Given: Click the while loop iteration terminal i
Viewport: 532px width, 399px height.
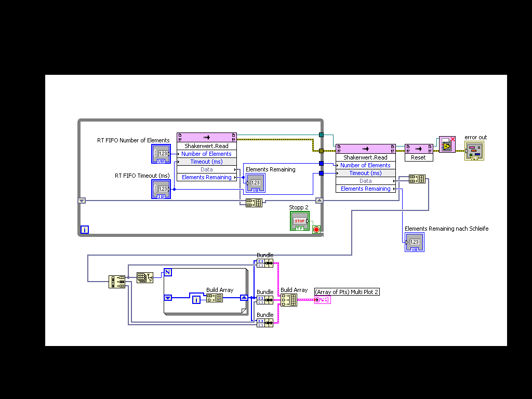Looking at the screenshot, I should point(85,230).
